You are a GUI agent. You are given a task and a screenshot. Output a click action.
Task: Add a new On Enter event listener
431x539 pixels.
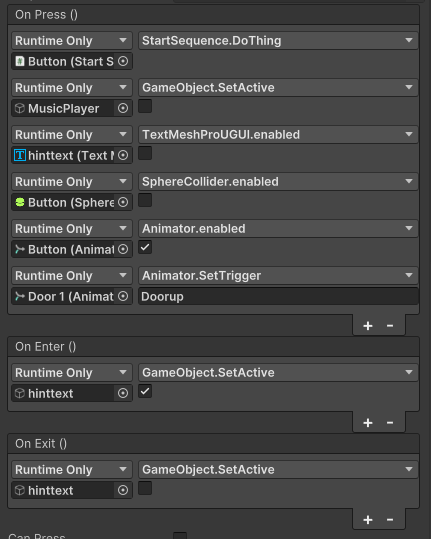coord(368,422)
